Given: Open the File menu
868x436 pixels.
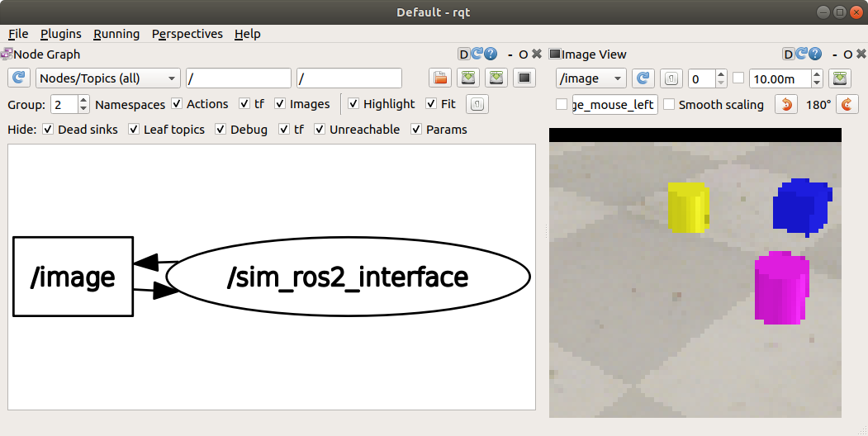Looking at the screenshot, I should click(x=18, y=34).
